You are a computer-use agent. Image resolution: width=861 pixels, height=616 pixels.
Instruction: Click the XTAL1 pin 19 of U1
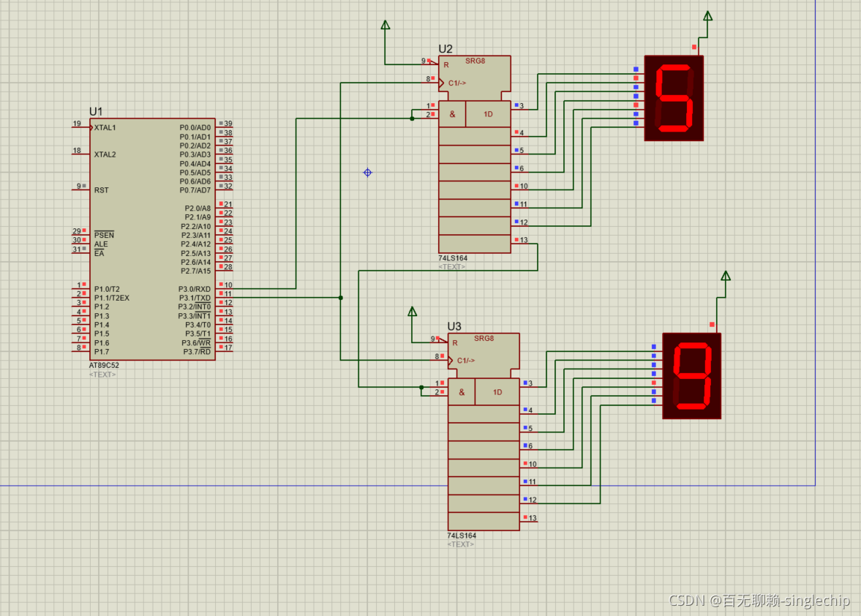[81, 126]
